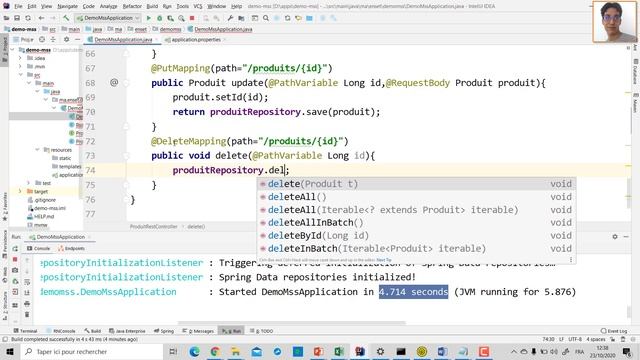Open the VCS menu
Screen dimensions: 640x360
(198, 6)
